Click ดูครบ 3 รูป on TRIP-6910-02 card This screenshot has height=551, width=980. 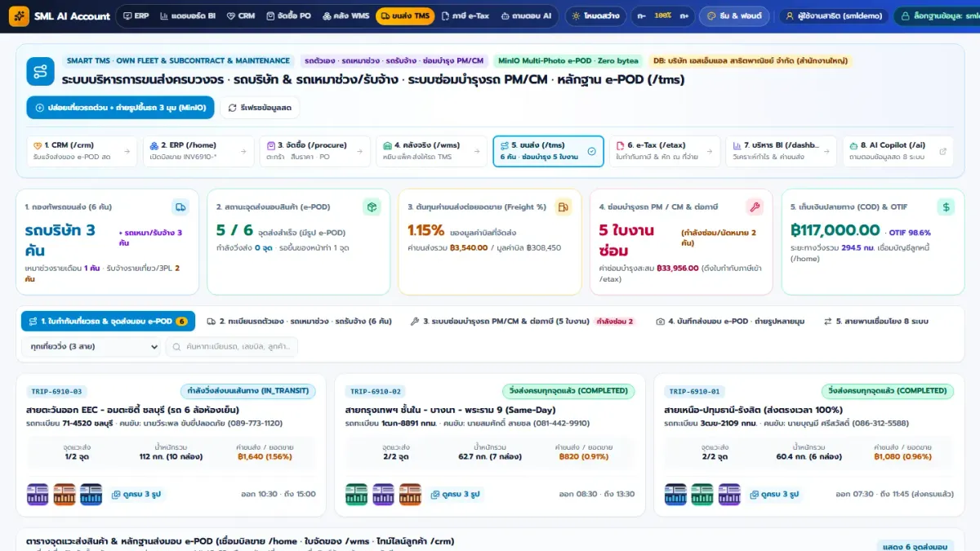[455, 495]
